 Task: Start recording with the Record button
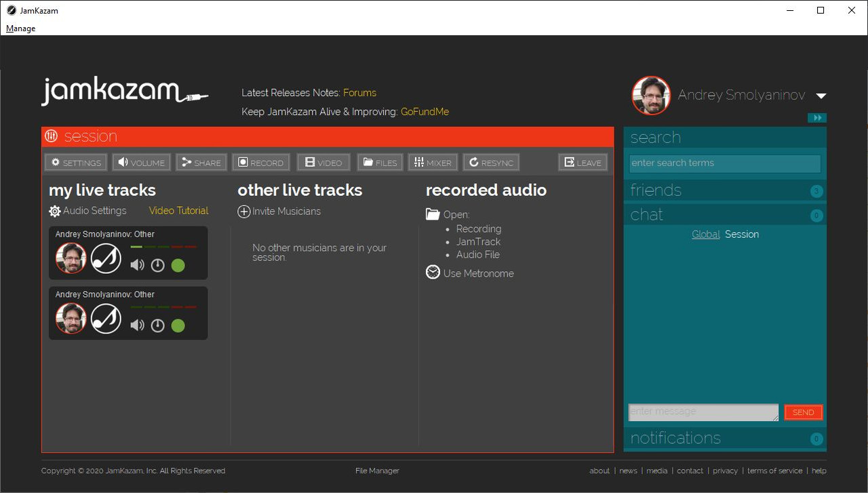click(261, 163)
